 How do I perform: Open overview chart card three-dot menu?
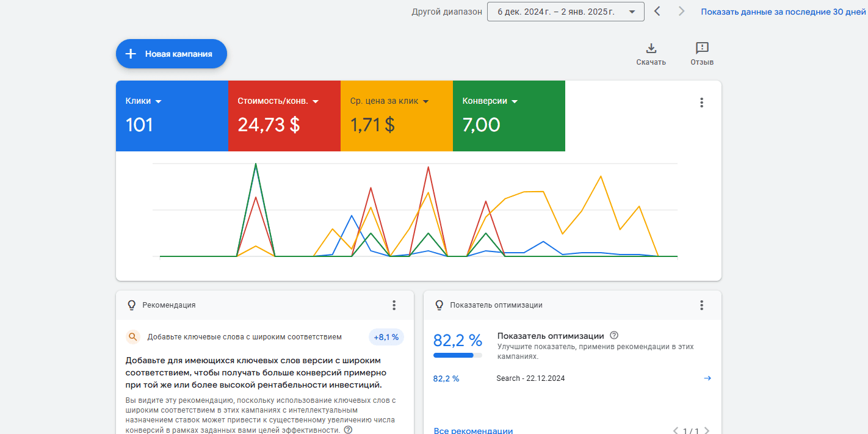tap(701, 103)
